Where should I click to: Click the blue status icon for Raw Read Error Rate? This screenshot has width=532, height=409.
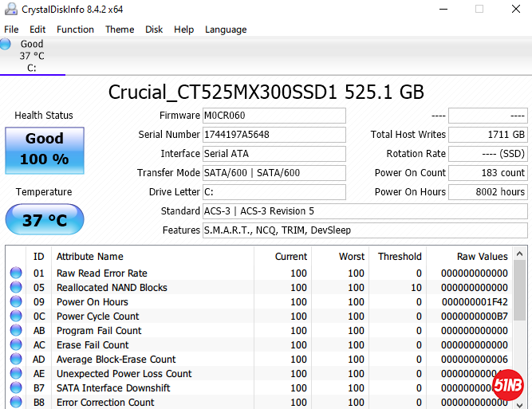[x=16, y=273]
